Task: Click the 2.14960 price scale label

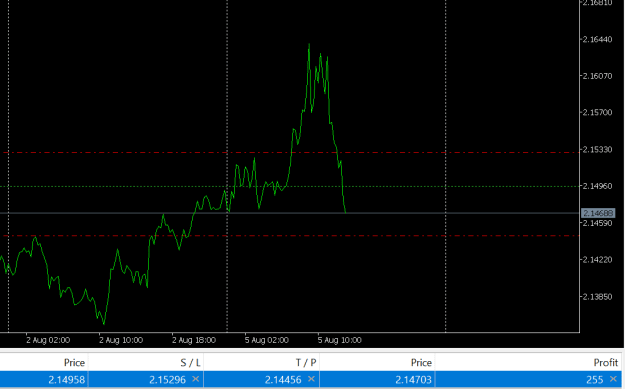Action: click(x=597, y=186)
